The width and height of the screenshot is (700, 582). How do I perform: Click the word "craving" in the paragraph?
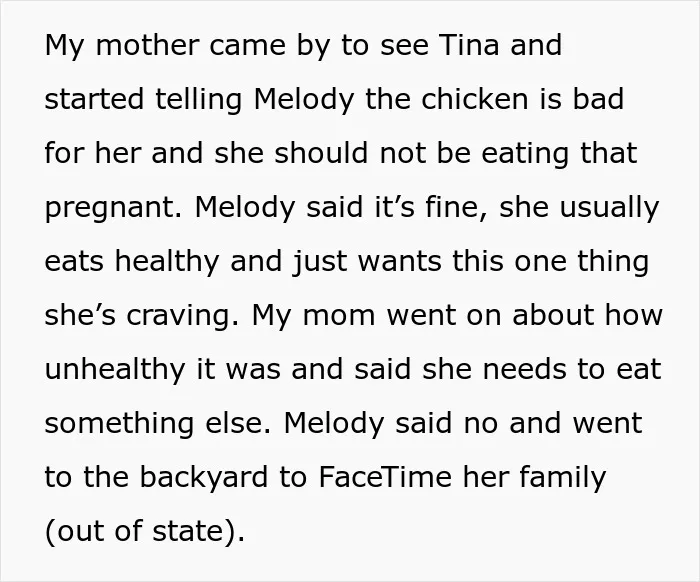point(179,316)
